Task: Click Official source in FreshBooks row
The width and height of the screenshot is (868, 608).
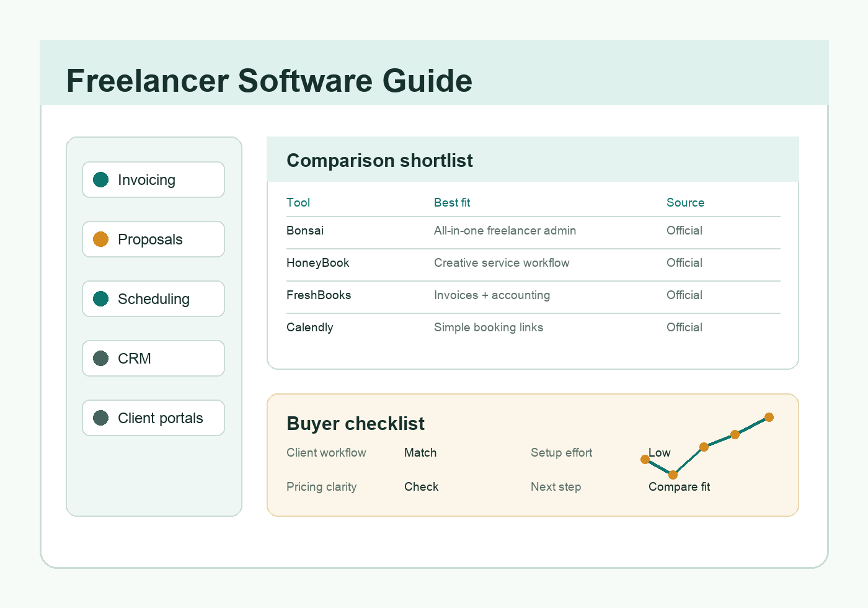Action: 684,295
